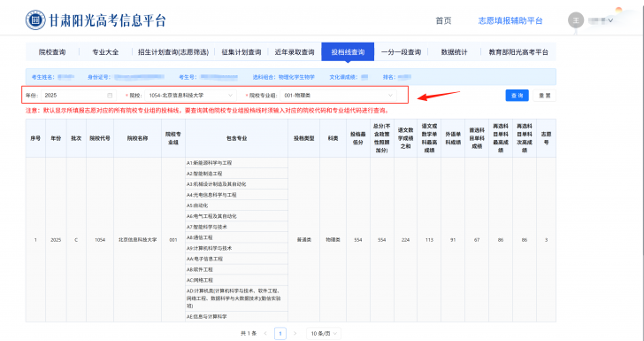Image resolution: width=644 pixels, height=341 pixels.
Task: Switch to the 一分一段查询 tab
Action: [x=401, y=52]
